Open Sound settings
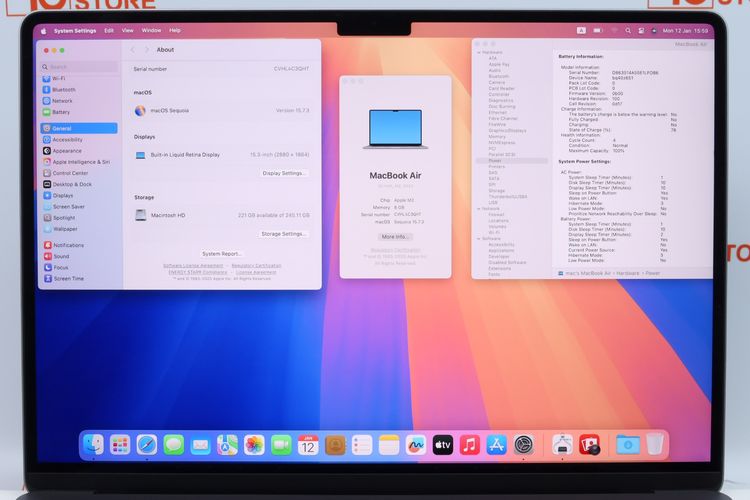Viewport: 750px width, 500px height. pyautogui.click(x=79, y=256)
